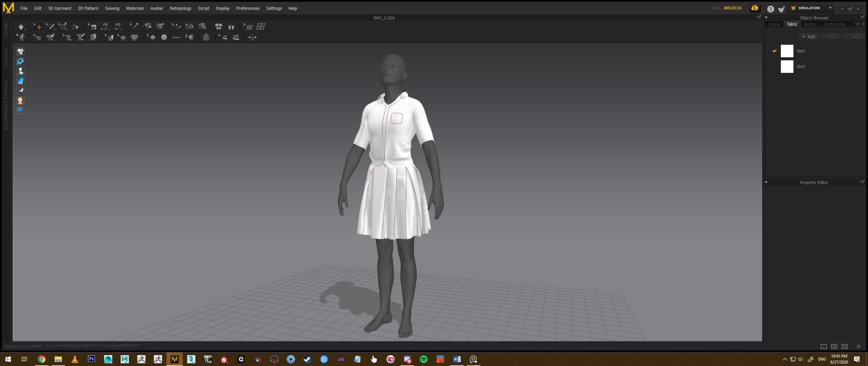Open the cloud account icon
This screenshot has height=366, width=868.
[755, 8]
